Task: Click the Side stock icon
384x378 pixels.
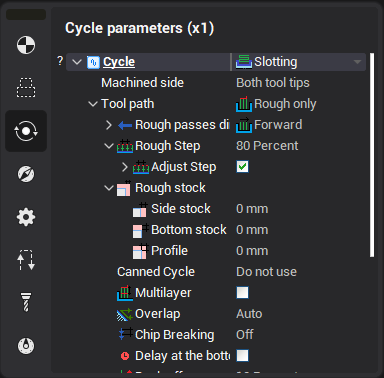Action: click(140, 209)
